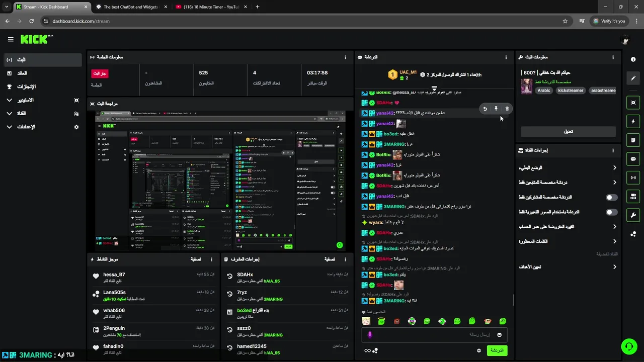Click the wrench tools icon in right sidebar
This screenshot has width=644, height=362.
pos(633,215)
